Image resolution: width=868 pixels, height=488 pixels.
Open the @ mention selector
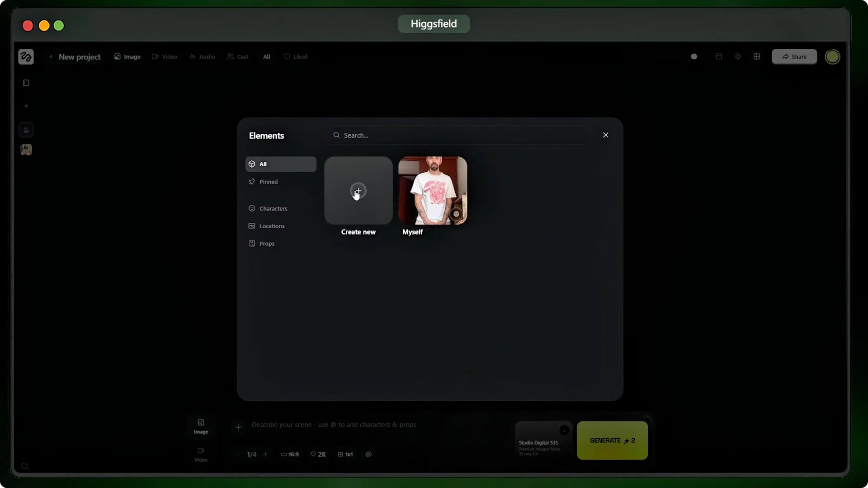(x=368, y=454)
